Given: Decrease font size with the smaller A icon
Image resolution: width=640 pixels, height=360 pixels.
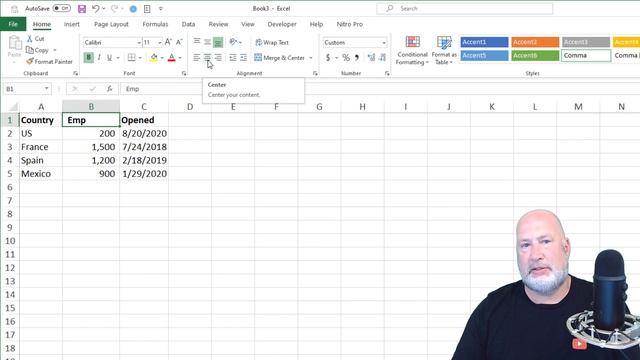Looking at the screenshot, I should click(179, 42).
